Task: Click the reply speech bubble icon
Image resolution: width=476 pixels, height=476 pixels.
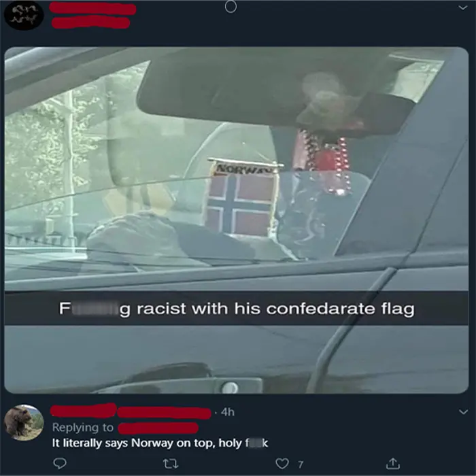Action: pyautogui.click(x=60, y=463)
